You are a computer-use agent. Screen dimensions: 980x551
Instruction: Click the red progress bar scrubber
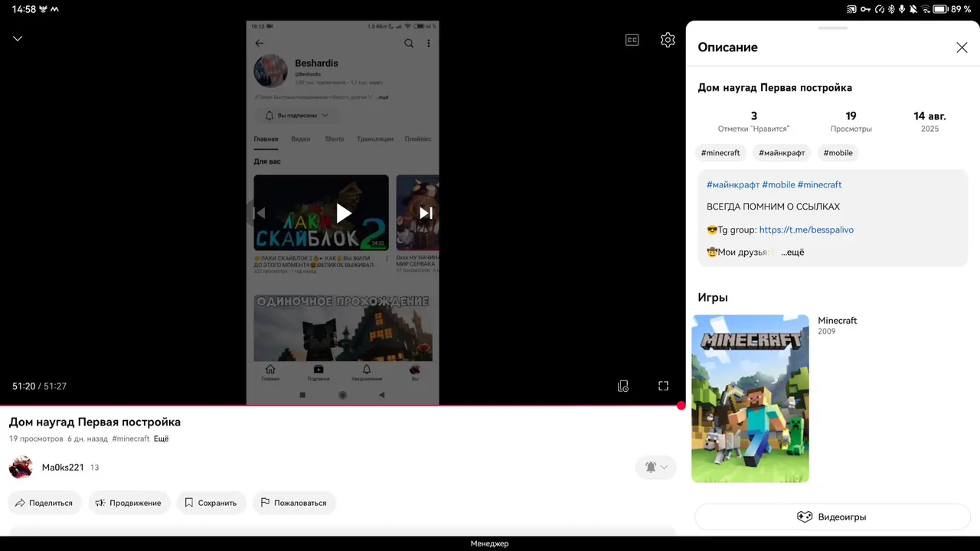point(681,406)
